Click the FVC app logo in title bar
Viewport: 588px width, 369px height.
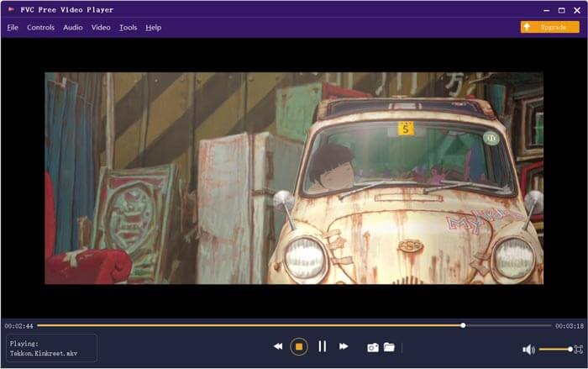11,9
